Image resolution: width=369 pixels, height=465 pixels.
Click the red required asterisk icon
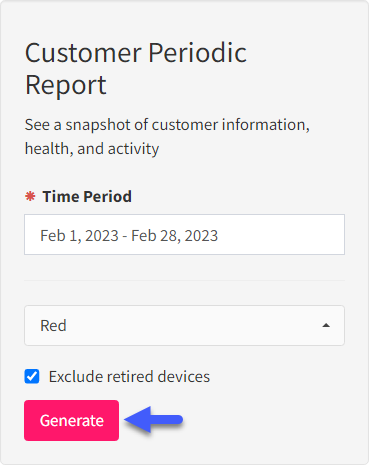[30, 196]
